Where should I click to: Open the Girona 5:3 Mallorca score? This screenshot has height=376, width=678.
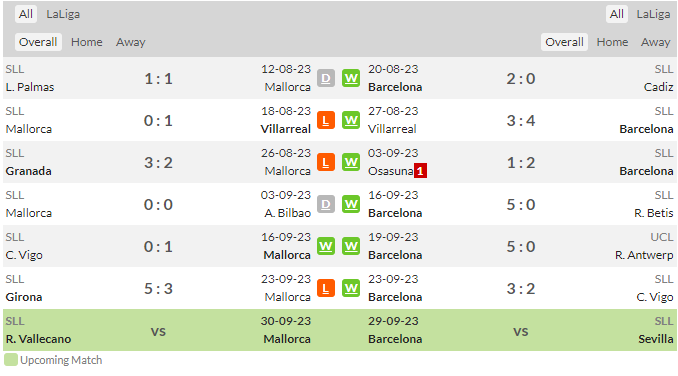coord(158,288)
